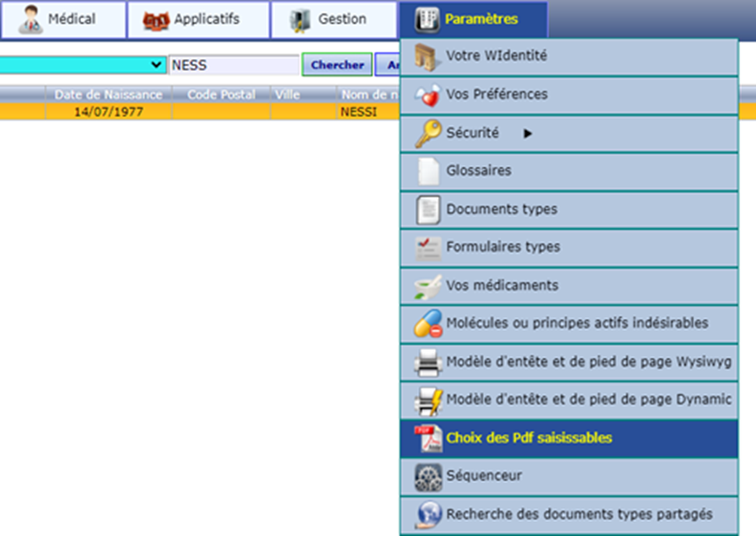Click the Vos médicaments icon
756x536 pixels.
[428, 286]
